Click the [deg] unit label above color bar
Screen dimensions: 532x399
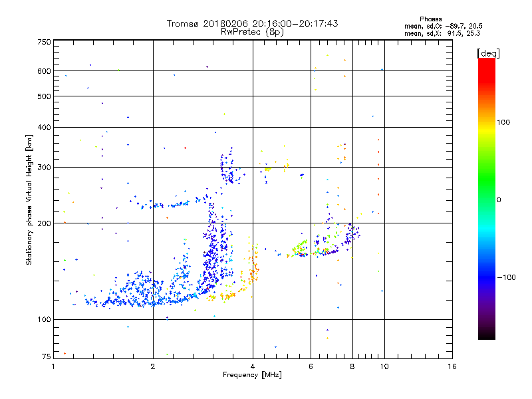[x=488, y=53]
